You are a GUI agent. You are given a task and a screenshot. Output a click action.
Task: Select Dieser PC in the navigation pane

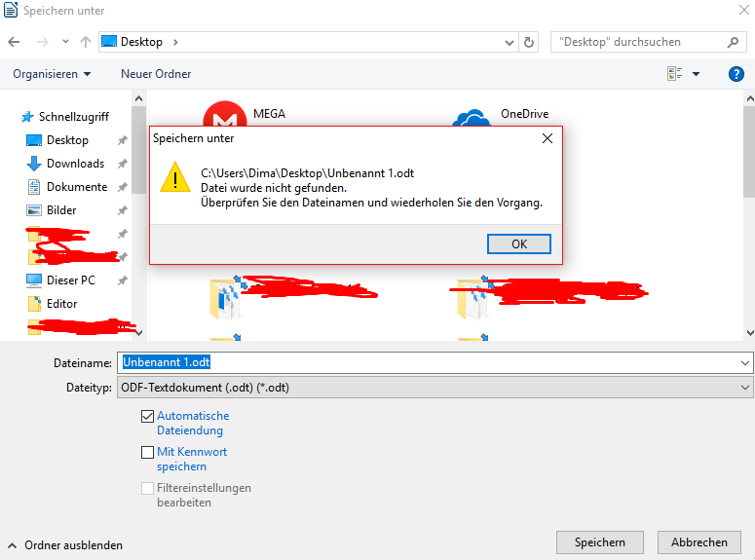(x=71, y=280)
